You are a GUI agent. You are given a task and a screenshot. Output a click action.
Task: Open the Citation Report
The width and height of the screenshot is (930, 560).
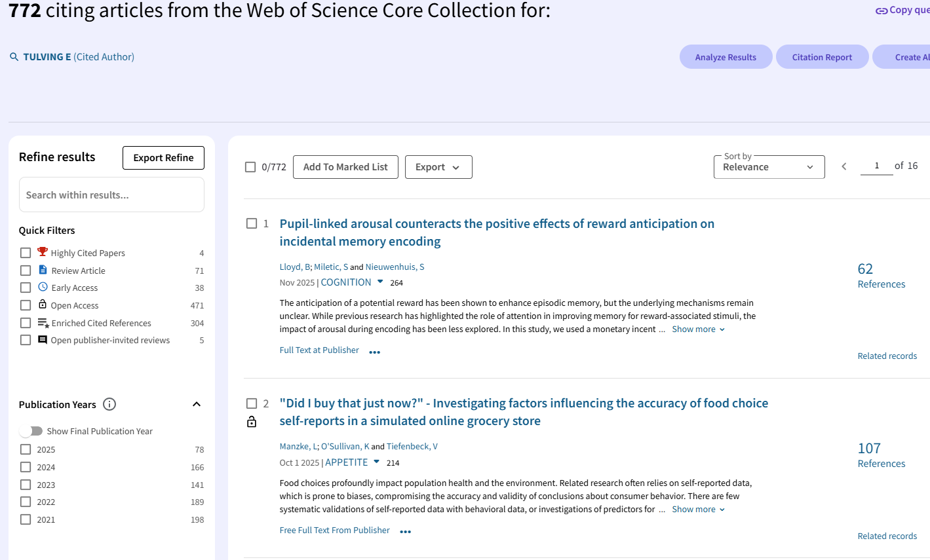pos(822,57)
